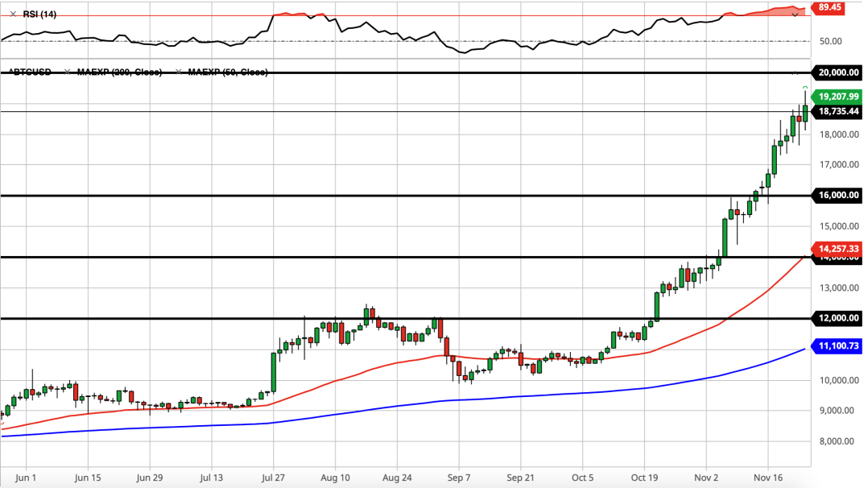Viewport: 868px width, 488px height.
Task: Click the Jun 15 date label
Action: 88,478
